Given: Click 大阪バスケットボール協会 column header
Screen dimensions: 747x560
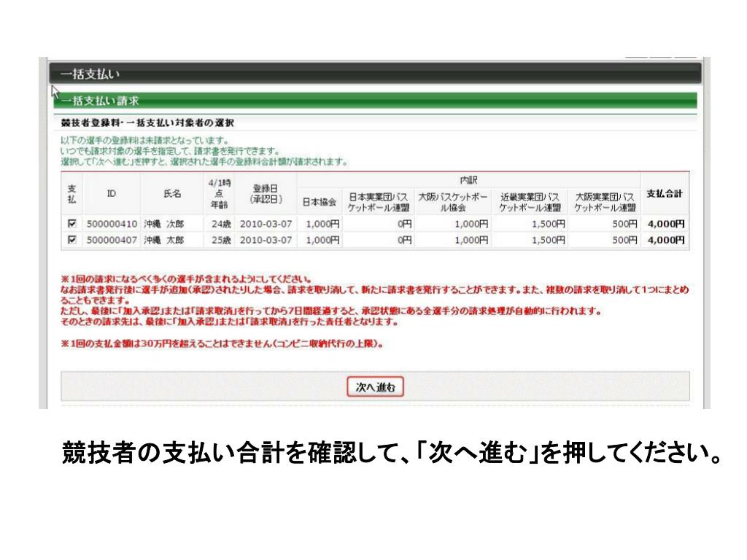Looking at the screenshot, I should pyautogui.click(x=452, y=202).
